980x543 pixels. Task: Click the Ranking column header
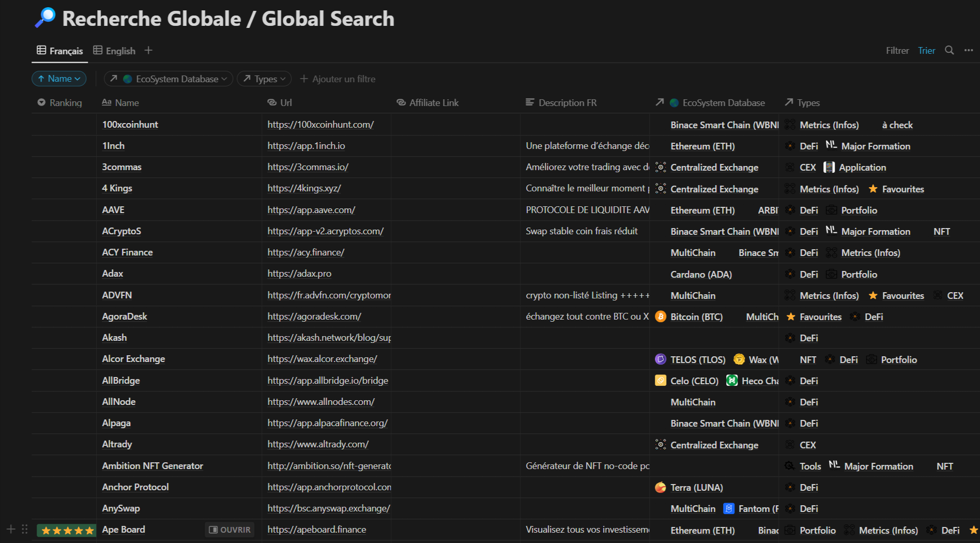coord(59,102)
